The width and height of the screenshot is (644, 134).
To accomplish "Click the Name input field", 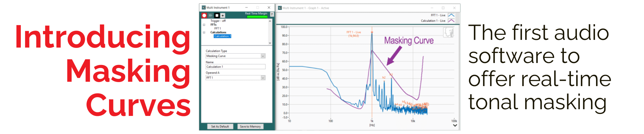I will coord(235,67).
